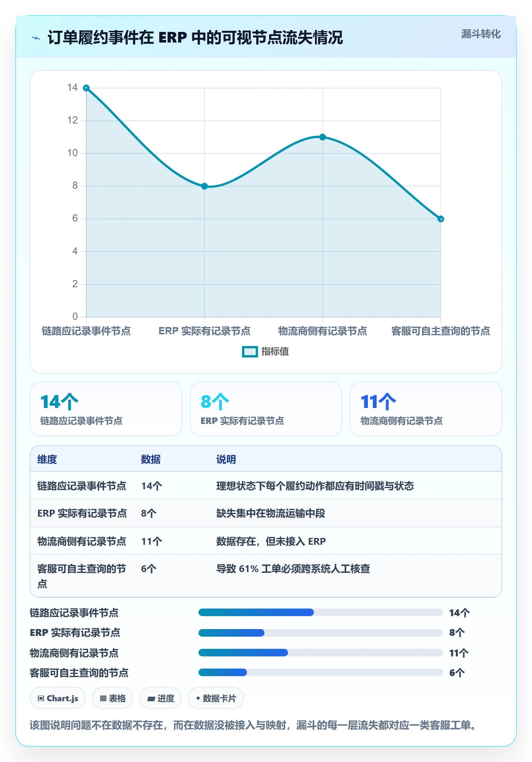This screenshot has height=762, width=532.
Task: Click the grid icon in 表格 tag
Action: [103, 699]
